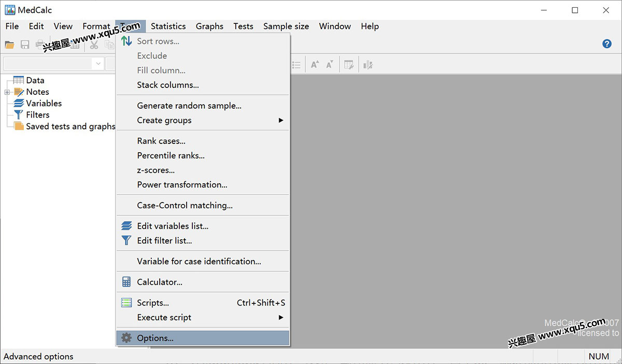Choose Generate random sample...

(x=203, y=106)
